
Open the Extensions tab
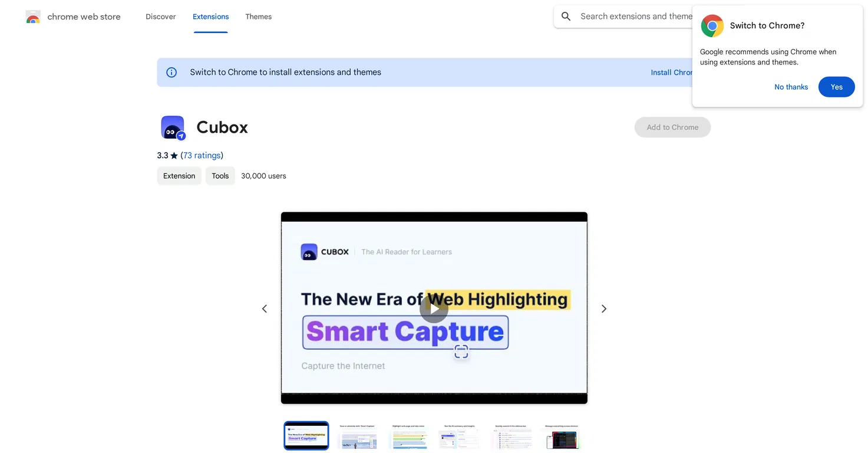tap(210, 17)
